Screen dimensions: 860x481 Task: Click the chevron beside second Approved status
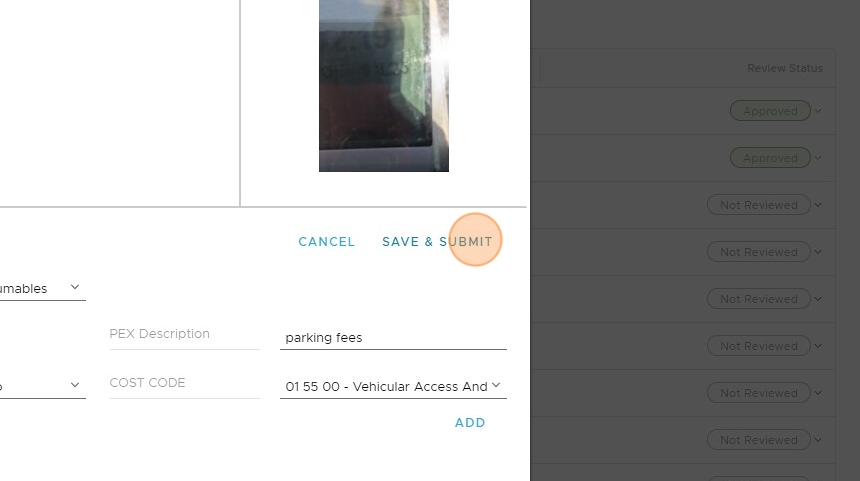click(x=818, y=158)
